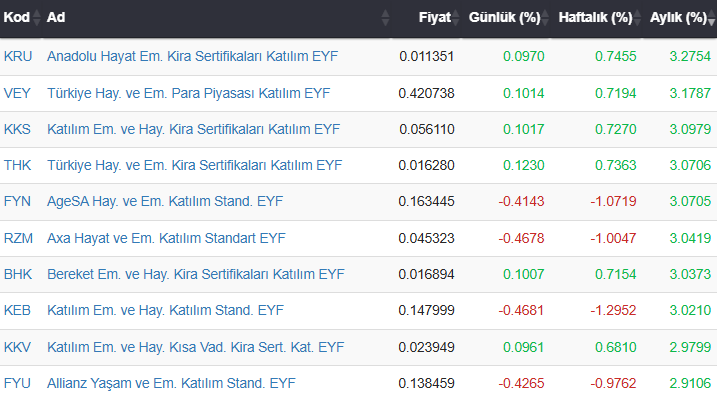The height and width of the screenshot is (401, 717).
Task: Select price value 0.016894
Action: coord(426,274)
